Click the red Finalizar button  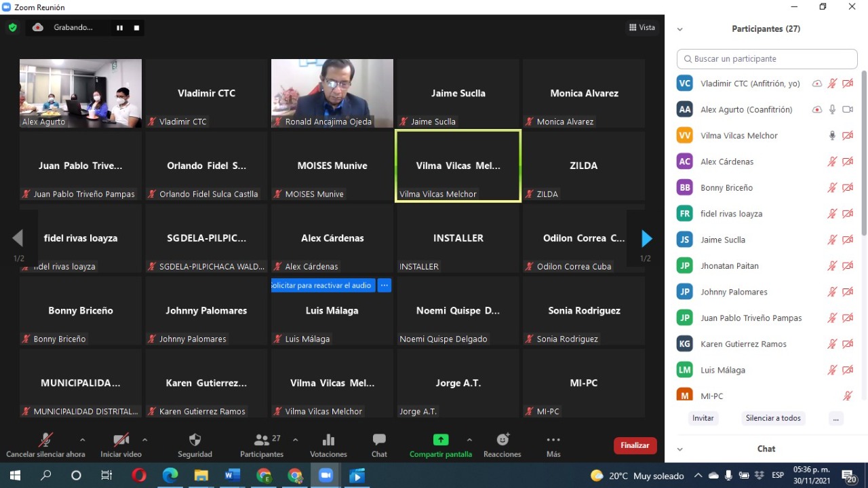tap(635, 445)
